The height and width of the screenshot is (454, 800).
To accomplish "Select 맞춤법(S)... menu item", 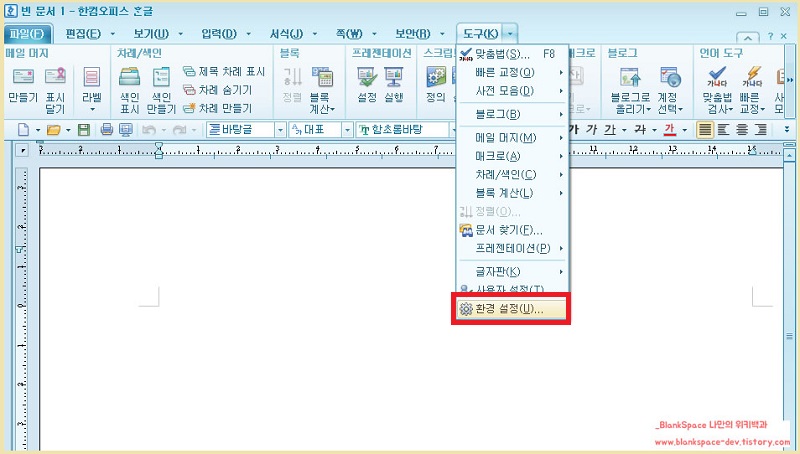I will (x=511, y=54).
